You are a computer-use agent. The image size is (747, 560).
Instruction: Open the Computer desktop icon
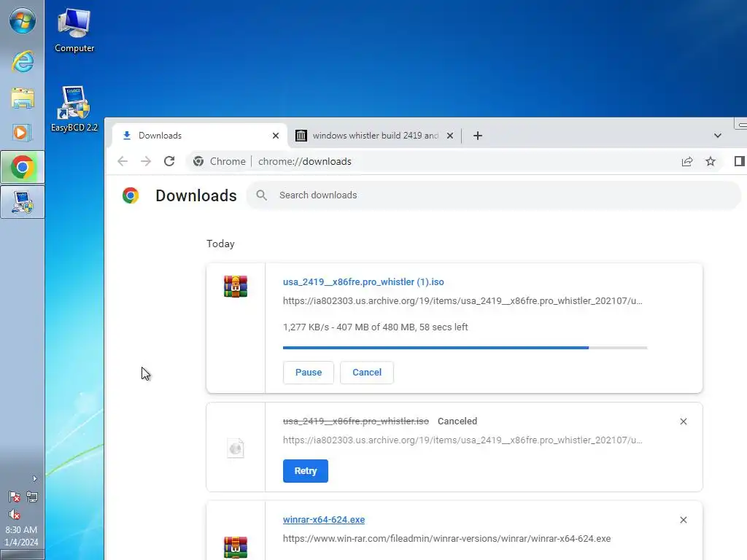[x=74, y=31]
